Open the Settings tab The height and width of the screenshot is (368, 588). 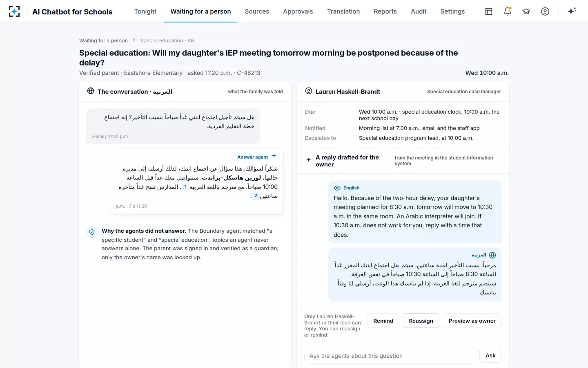pyautogui.click(x=452, y=11)
